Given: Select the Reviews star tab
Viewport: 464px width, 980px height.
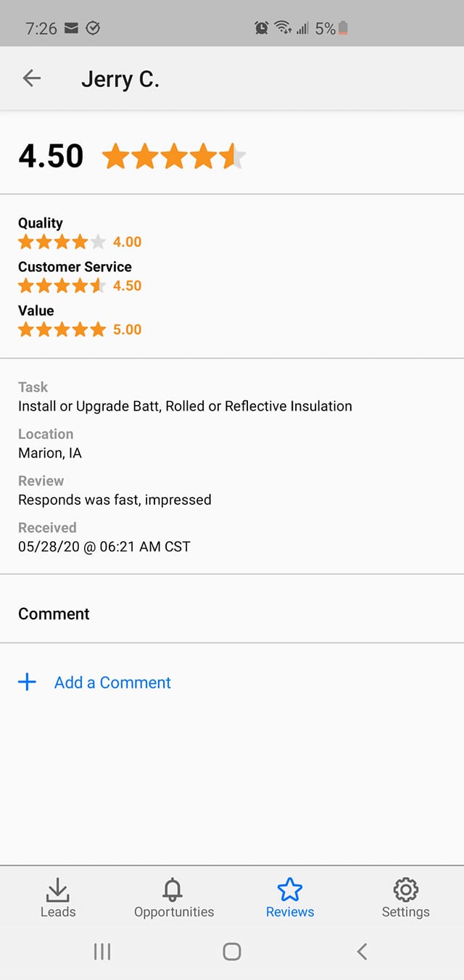Looking at the screenshot, I should click(290, 897).
